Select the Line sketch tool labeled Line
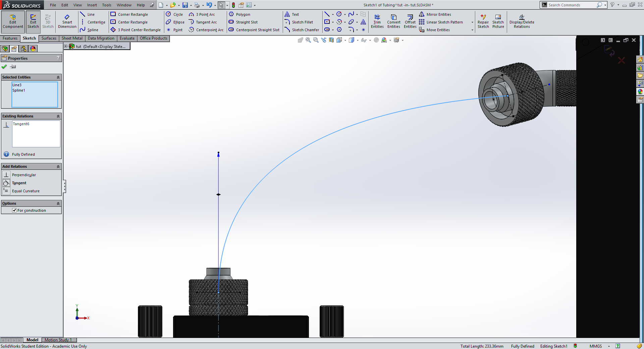 [87, 14]
